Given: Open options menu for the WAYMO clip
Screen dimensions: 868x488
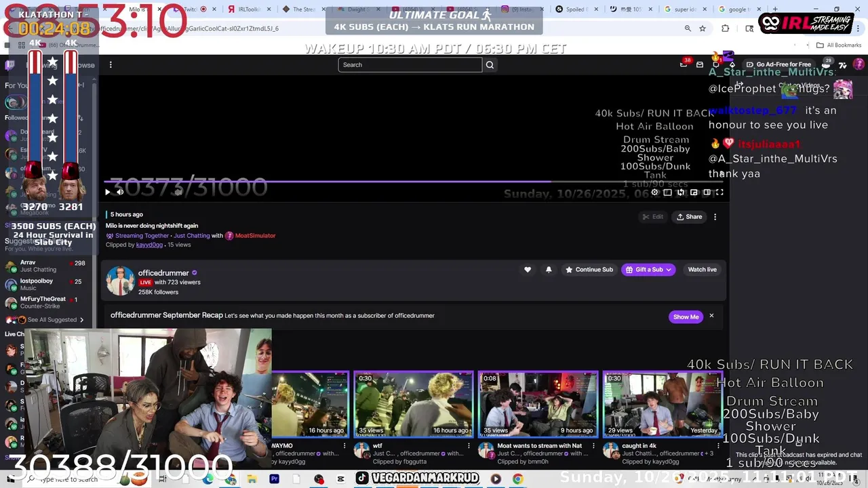Looking at the screenshot, I should [344, 447].
